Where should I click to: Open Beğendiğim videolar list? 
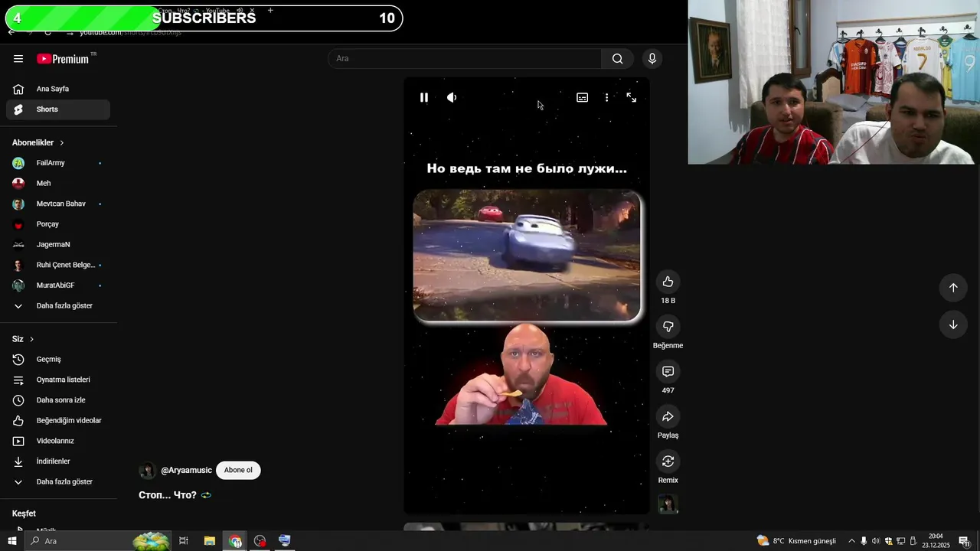click(x=58, y=421)
